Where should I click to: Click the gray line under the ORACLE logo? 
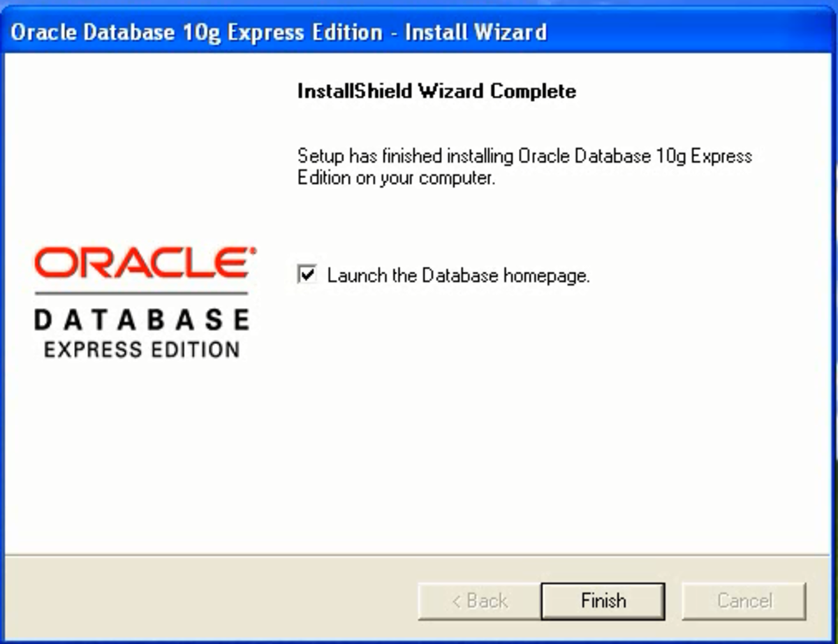(141, 293)
